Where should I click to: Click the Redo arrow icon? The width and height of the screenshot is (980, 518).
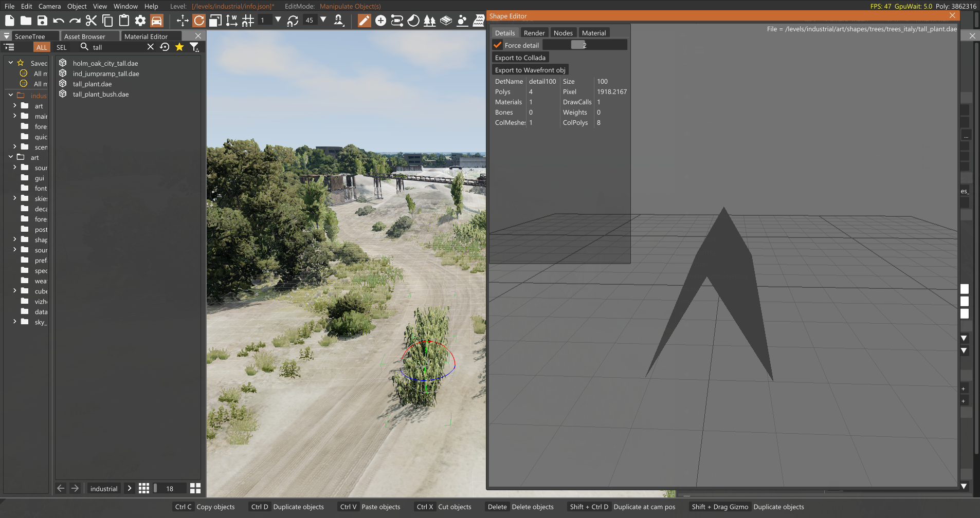75,21
